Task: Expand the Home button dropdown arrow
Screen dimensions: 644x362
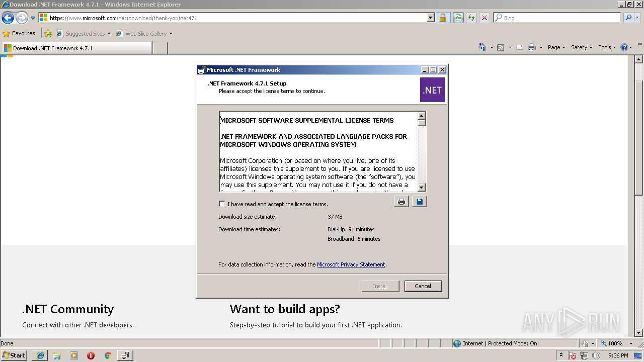Action: coord(492,47)
